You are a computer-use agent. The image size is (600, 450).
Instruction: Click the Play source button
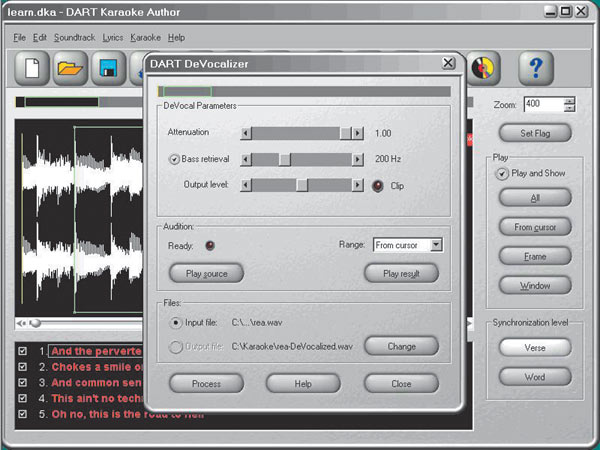click(x=207, y=273)
